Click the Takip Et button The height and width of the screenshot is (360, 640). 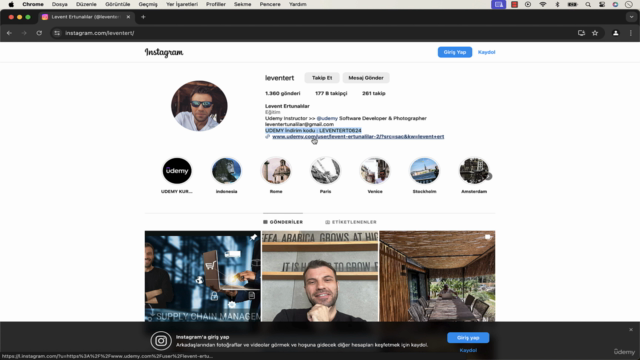322,78
